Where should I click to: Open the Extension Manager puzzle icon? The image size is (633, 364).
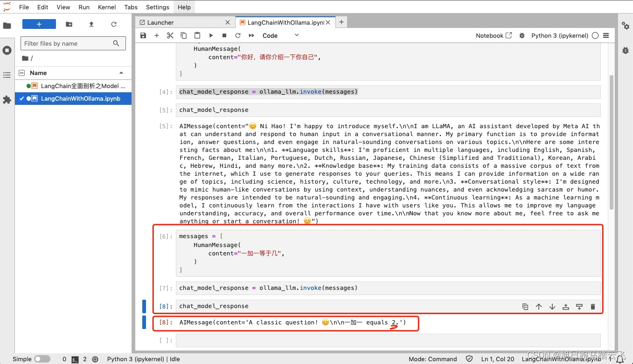click(7, 100)
